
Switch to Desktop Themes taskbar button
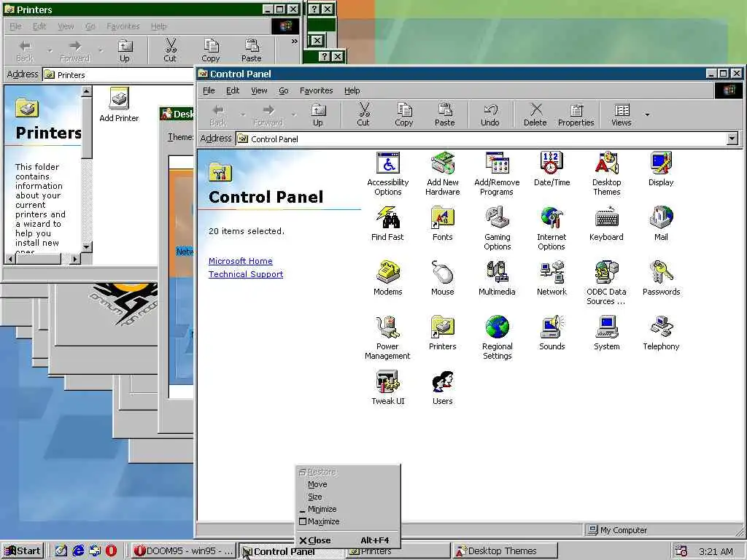[x=505, y=551]
